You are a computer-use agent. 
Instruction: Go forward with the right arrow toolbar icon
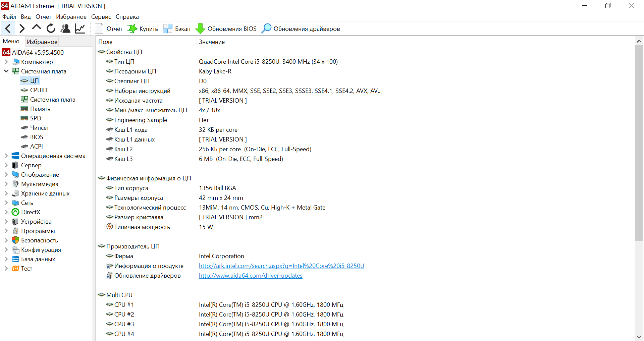[22, 29]
